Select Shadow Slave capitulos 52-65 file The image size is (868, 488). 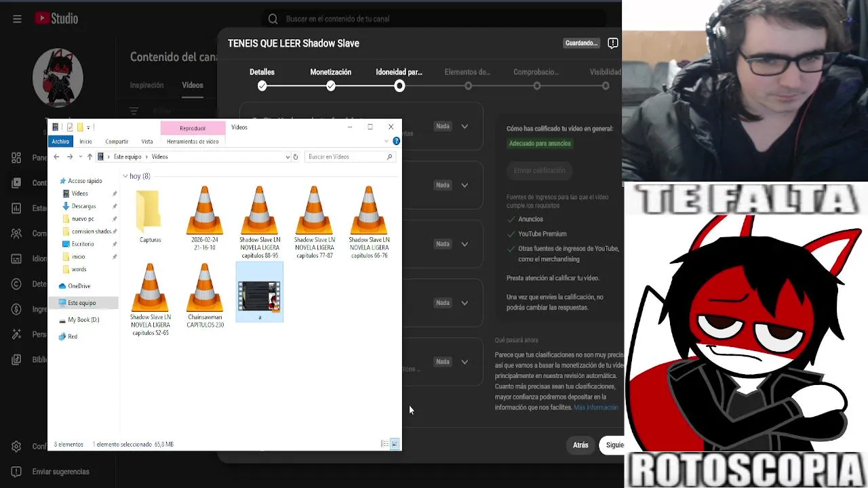point(150,300)
